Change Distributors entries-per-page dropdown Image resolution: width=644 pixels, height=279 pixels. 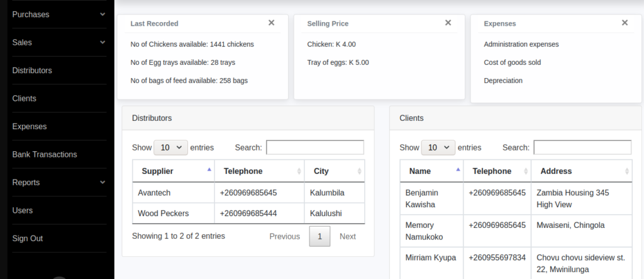[x=170, y=147]
